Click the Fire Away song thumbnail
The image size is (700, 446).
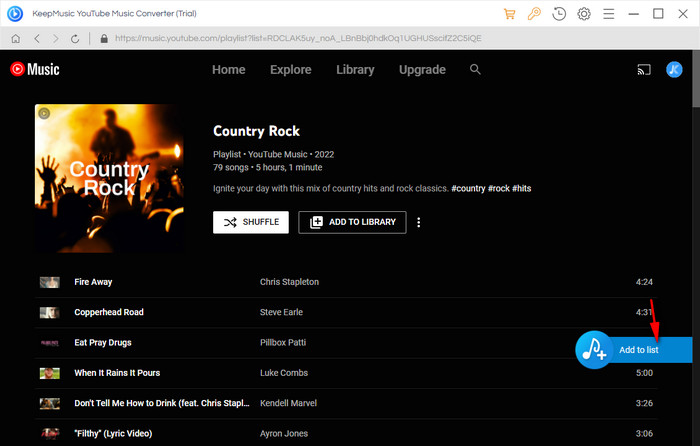tap(50, 282)
